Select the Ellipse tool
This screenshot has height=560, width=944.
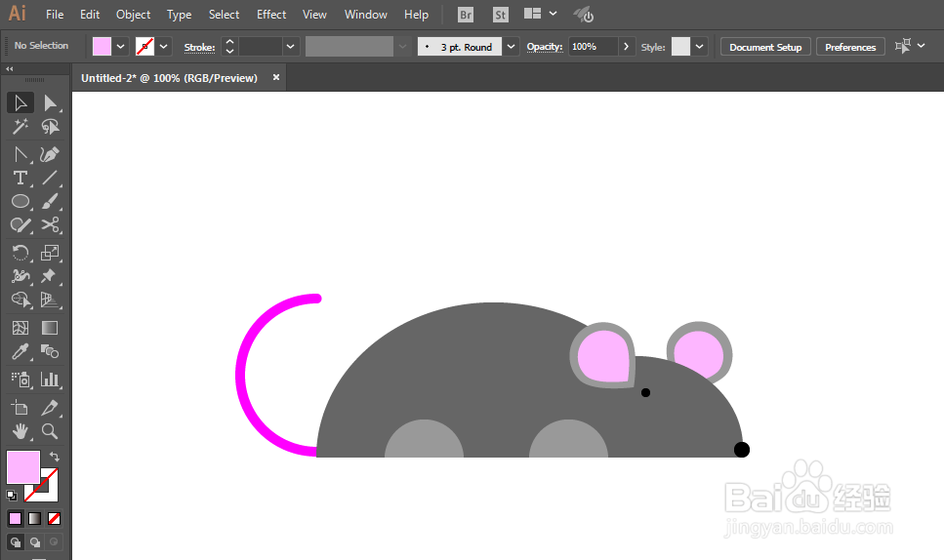click(21, 202)
